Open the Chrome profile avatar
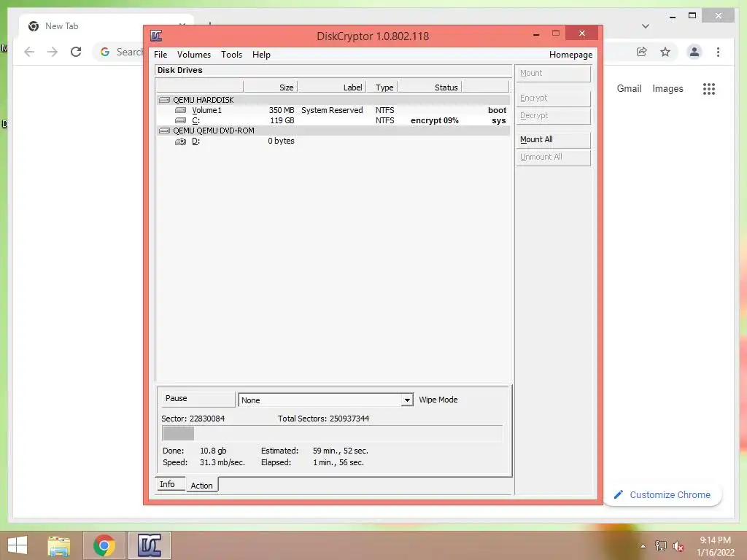This screenshot has width=747, height=560. [694, 52]
